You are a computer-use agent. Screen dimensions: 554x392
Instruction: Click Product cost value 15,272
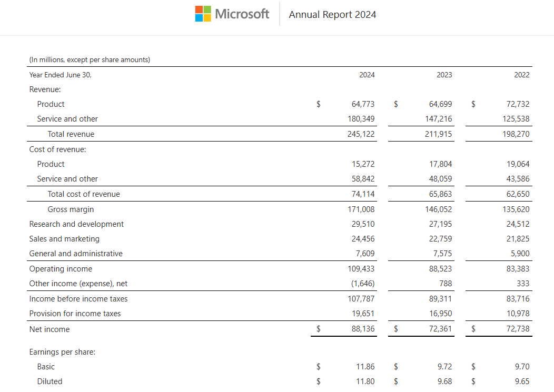pyautogui.click(x=363, y=164)
